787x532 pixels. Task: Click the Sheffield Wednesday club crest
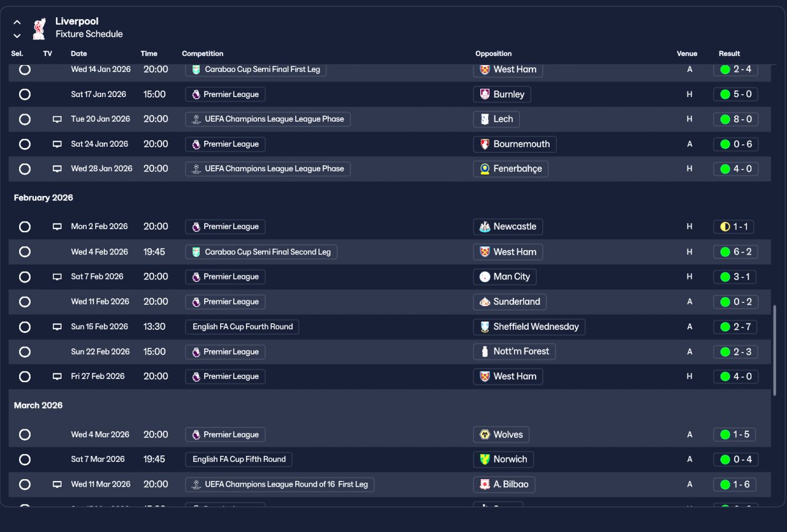485,327
